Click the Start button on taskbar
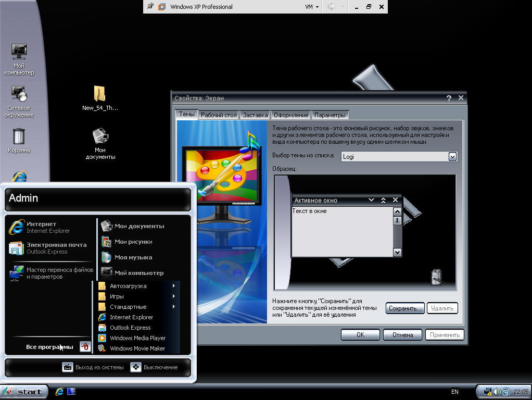 pyautogui.click(x=24, y=392)
